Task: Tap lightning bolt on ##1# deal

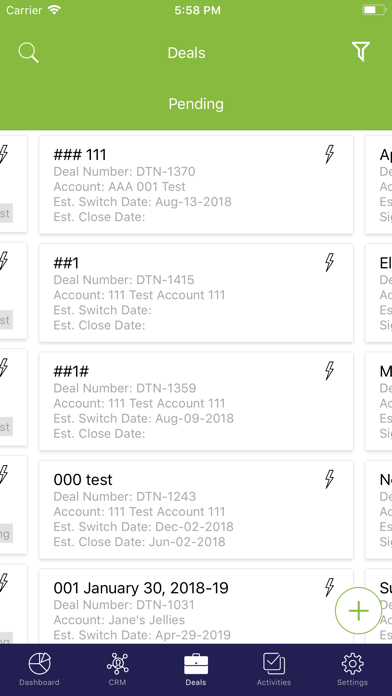Action: click(329, 371)
